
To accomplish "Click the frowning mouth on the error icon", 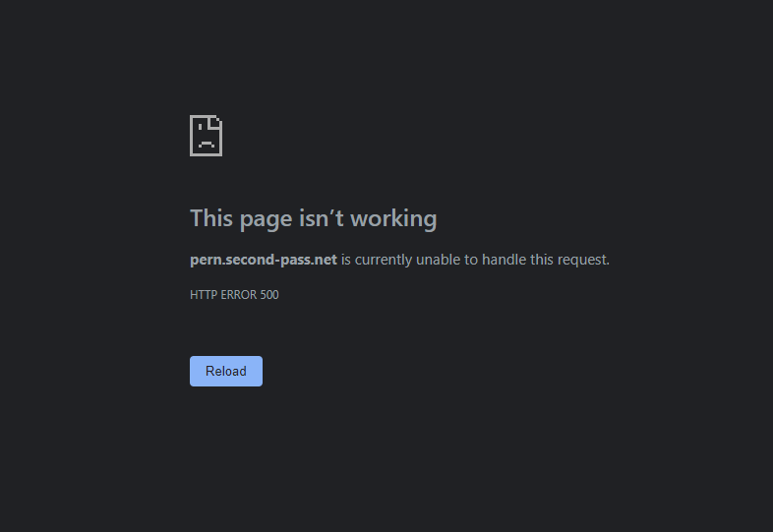I will [207, 145].
